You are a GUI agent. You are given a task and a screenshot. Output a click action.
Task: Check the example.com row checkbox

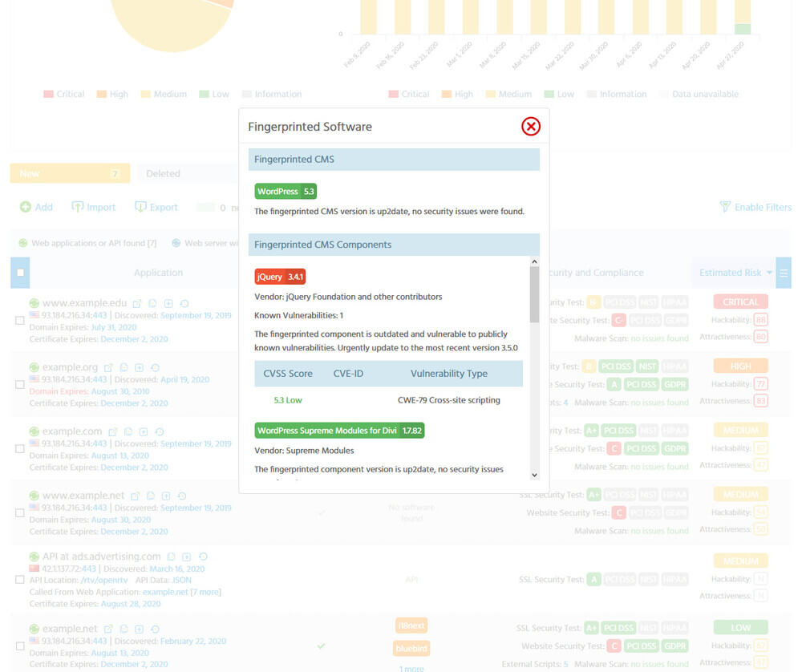point(20,448)
